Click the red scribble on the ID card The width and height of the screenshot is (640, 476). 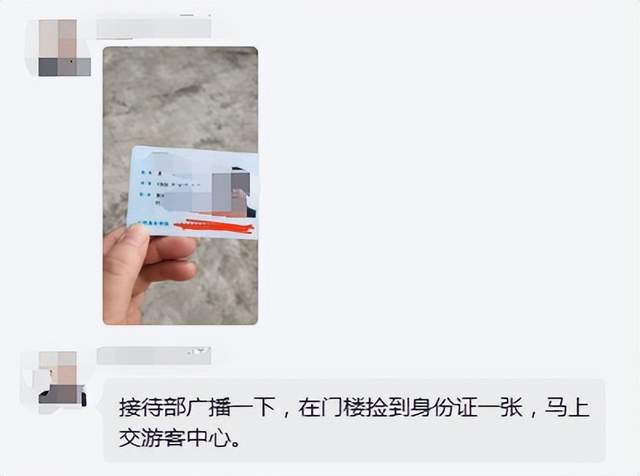pyautogui.click(x=214, y=227)
